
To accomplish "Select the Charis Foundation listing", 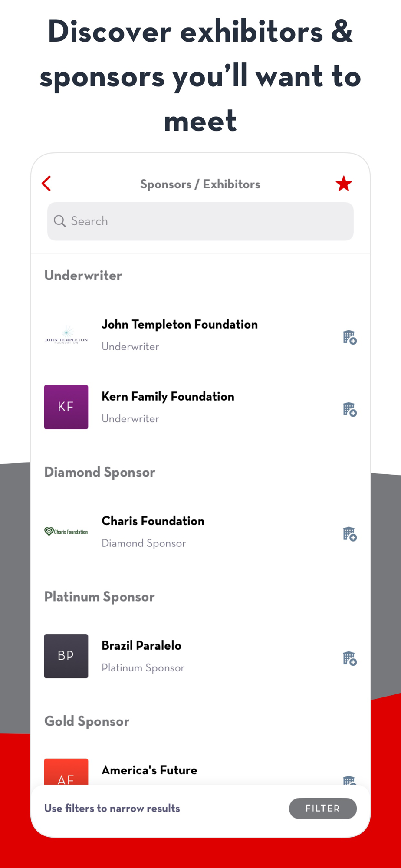I will click(x=200, y=532).
